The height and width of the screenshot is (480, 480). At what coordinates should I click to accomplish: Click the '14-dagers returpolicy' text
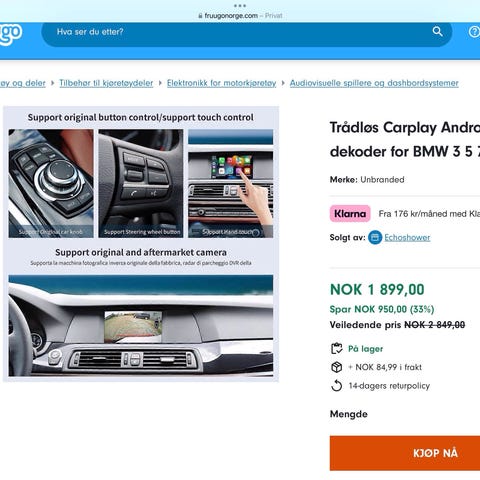(389, 386)
